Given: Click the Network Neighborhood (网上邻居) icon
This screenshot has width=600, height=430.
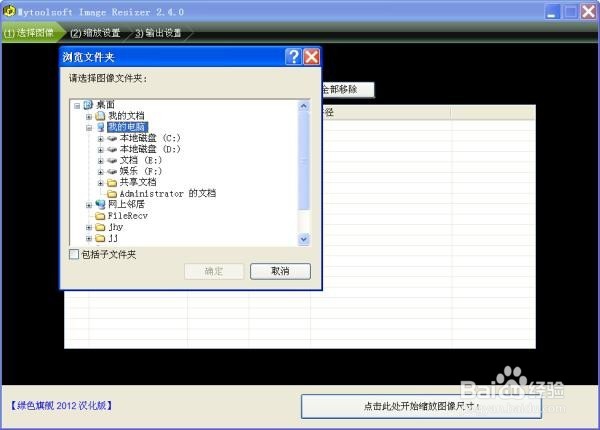Looking at the screenshot, I should click(100, 205).
